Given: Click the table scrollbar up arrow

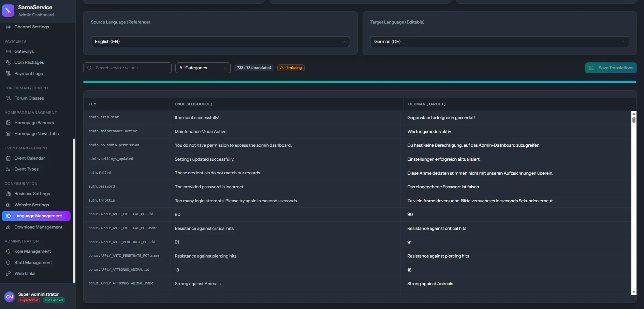Looking at the screenshot, I should click(634, 114).
